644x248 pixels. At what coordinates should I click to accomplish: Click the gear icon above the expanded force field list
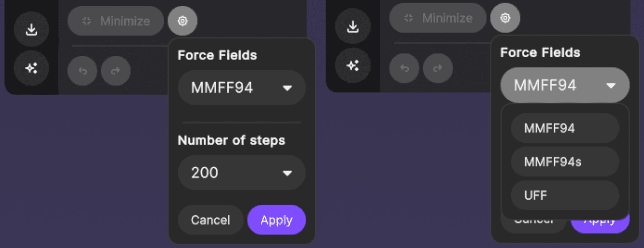[505, 18]
